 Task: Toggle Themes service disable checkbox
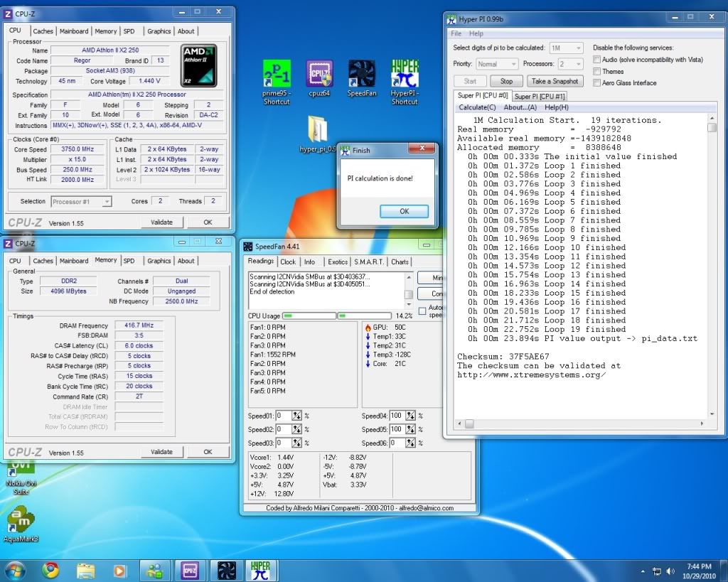596,72
